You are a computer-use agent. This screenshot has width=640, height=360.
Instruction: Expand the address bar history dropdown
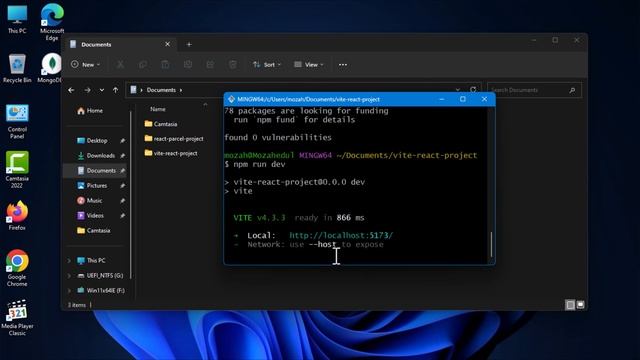(x=458, y=90)
